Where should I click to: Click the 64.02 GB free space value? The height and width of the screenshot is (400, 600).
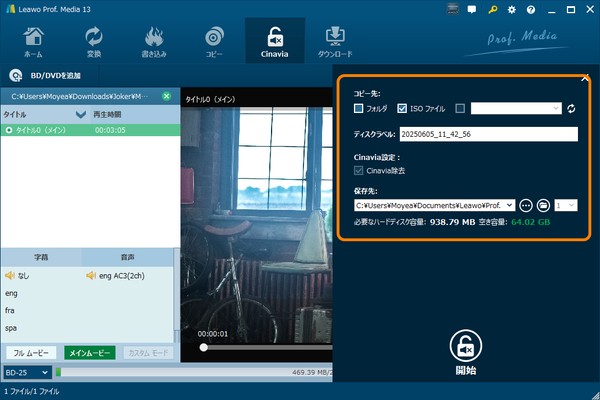[x=530, y=222]
